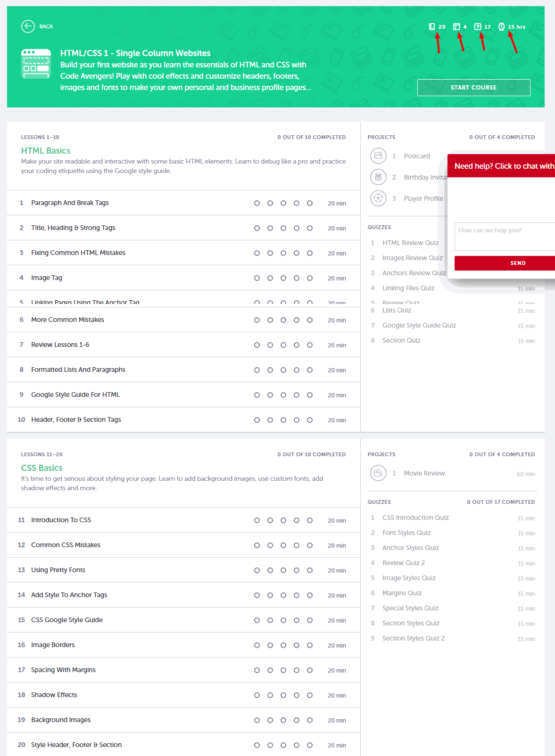Click the '15 hrs' duration text

coord(517,27)
